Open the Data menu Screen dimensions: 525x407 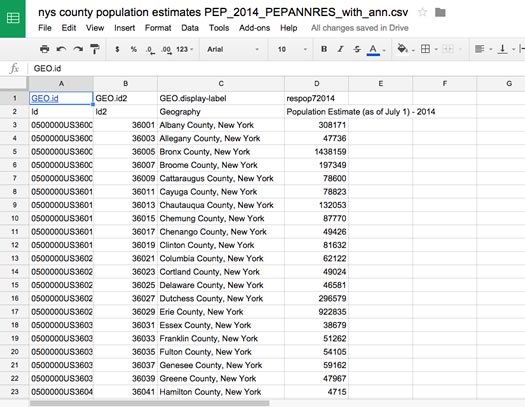190,28
